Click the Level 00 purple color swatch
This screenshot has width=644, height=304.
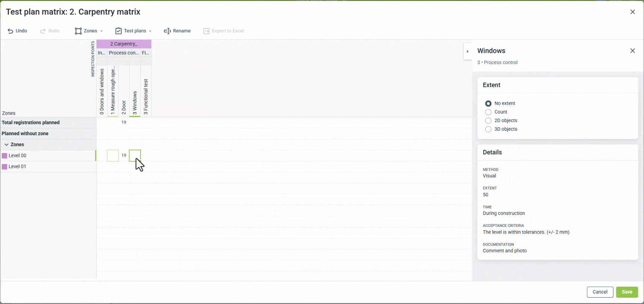point(4,156)
